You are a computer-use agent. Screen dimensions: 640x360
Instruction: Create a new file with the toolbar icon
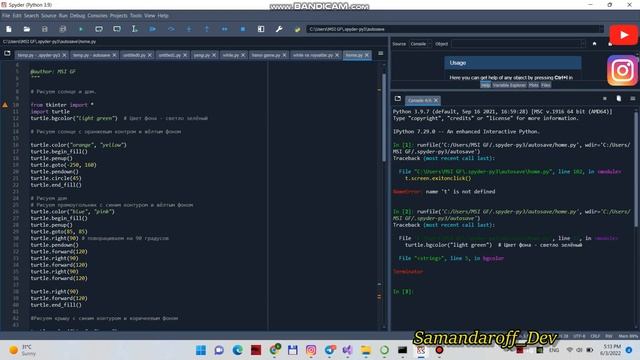(9, 29)
